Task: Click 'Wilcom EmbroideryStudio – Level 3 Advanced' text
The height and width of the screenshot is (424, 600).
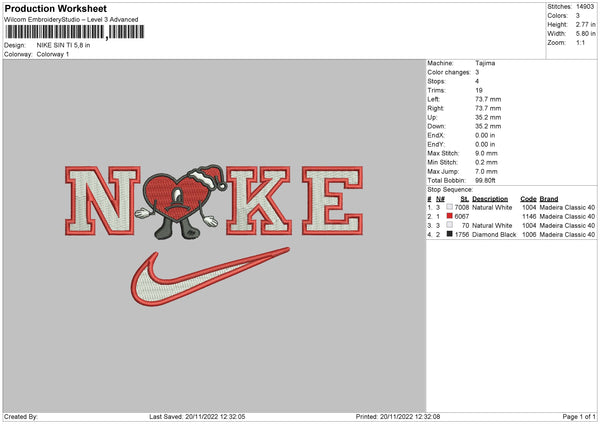Action: [71, 20]
